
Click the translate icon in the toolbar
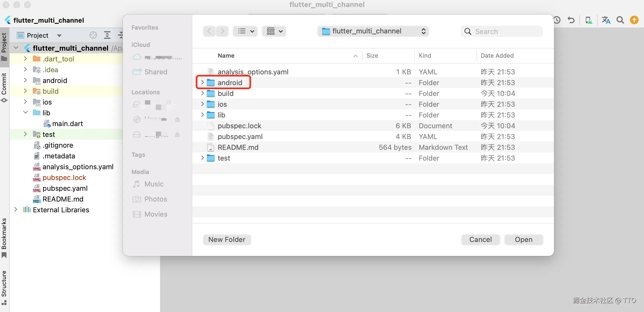[x=606, y=20]
